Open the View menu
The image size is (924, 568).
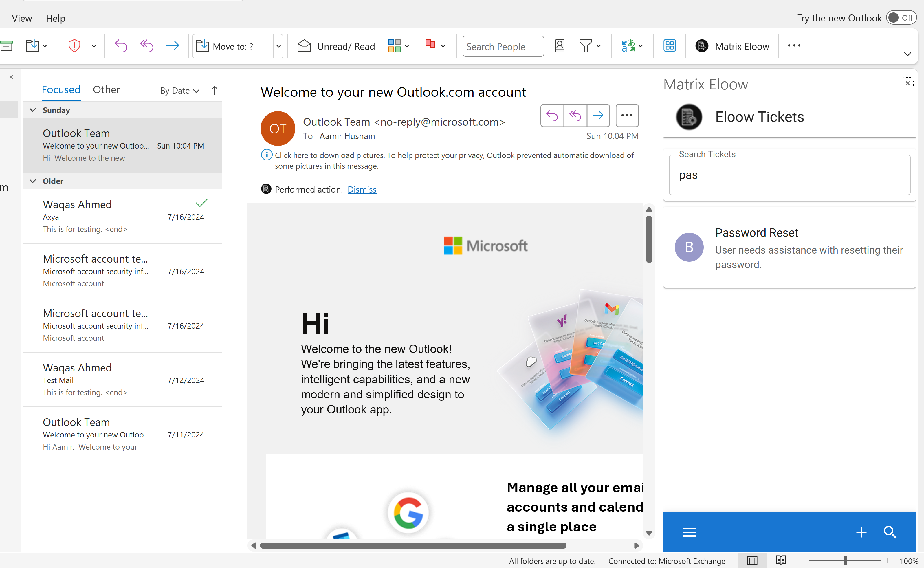point(22,18)
